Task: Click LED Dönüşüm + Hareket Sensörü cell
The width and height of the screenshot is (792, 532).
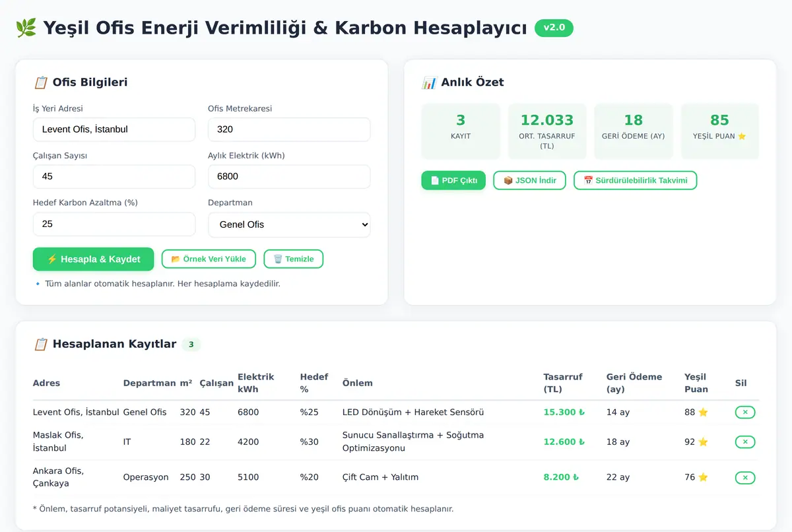Action: click(x=413, y=413)
